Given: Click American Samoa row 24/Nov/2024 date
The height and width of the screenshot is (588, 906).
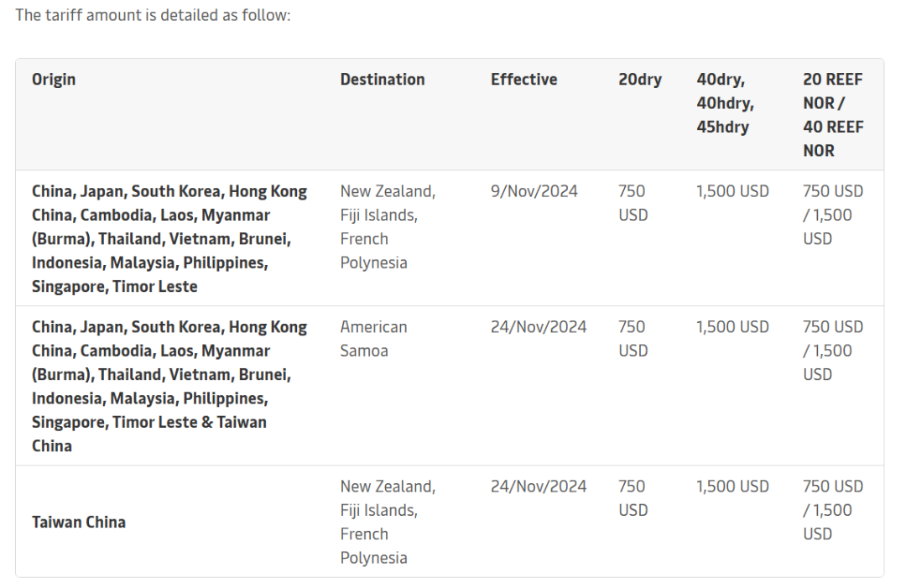Looking at the screenshot, I should [539, 327].
